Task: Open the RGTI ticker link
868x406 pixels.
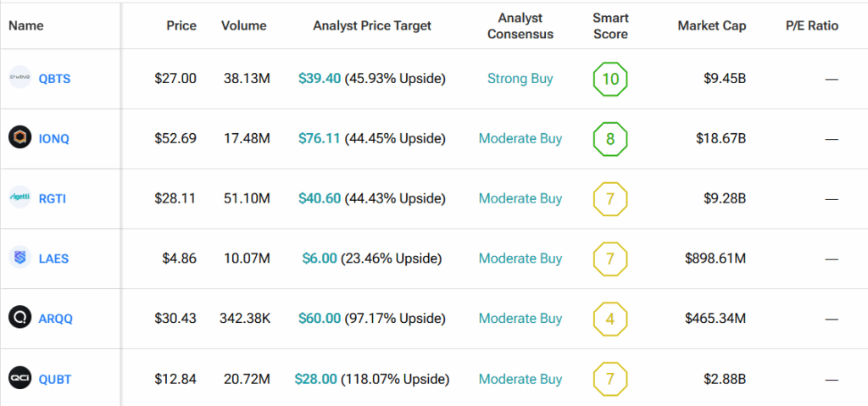Action: click(x=53, y=199)
